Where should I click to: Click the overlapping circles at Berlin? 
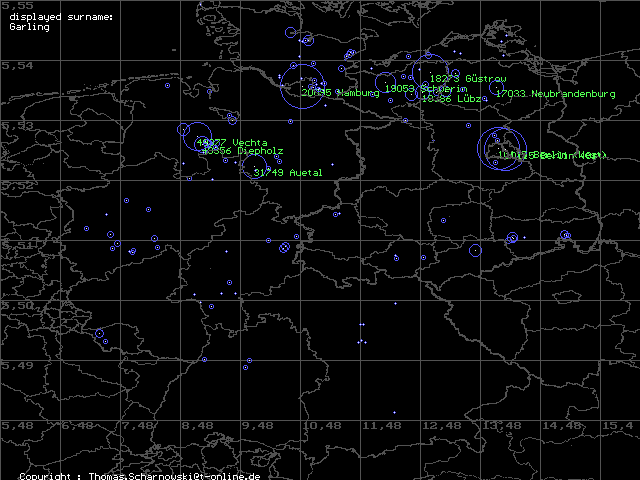point(501,149)
